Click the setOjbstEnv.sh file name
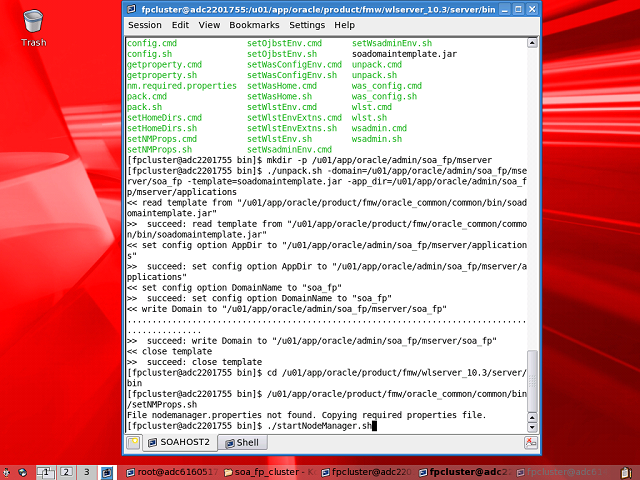The height and width of the screenshot is (480, 640). click(x=282, y=54)
